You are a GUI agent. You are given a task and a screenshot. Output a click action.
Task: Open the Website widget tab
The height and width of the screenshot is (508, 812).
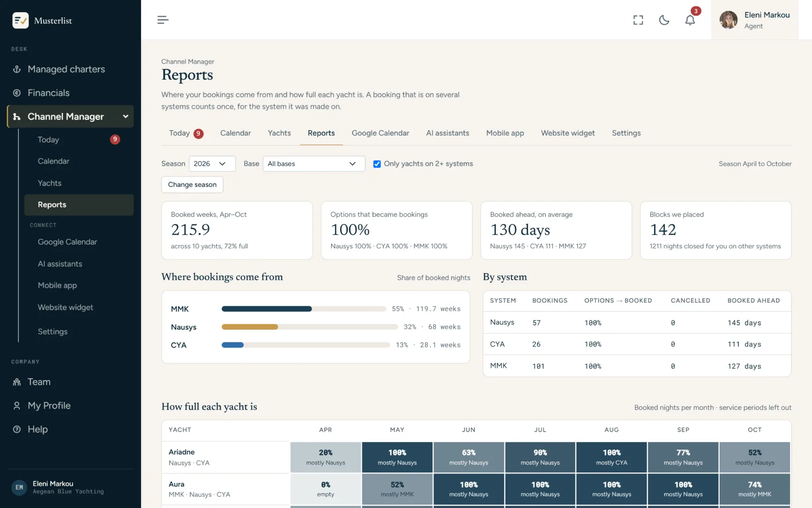click(568, 133)
